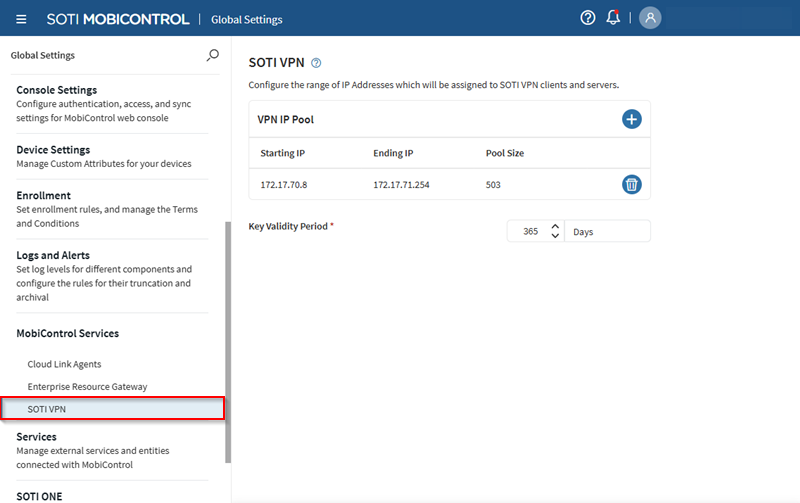Viewport: 800px width, 503px height.
Task: Select SOTI VPN in sidebar
Action: tap(112, 409)
